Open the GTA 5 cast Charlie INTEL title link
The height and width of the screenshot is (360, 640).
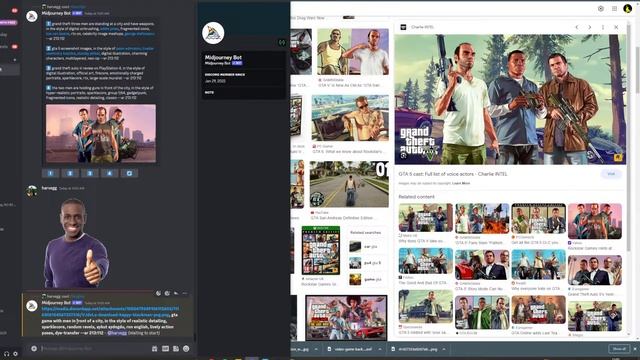(x=453, y=174)
